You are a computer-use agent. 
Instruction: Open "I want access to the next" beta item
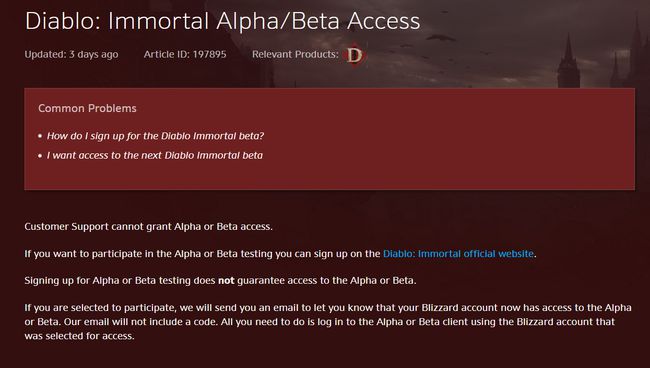tap(155, 155)
